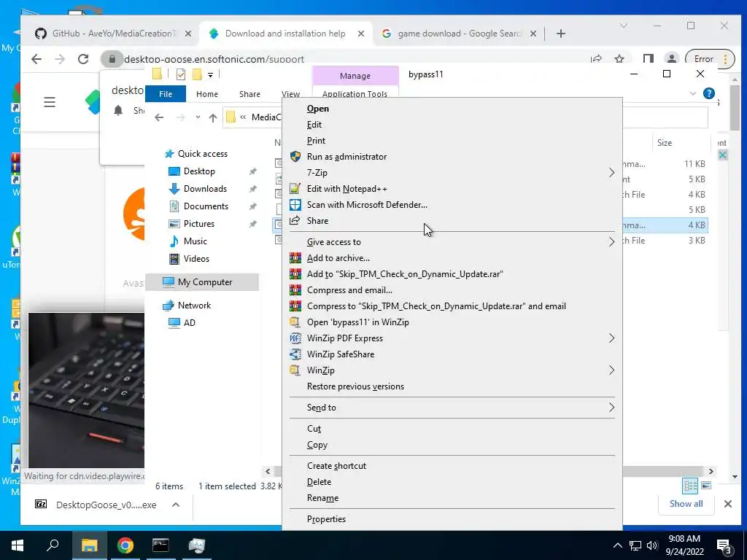
Task: Open Explorer recent locations dropdown
Action: [198, 117]
